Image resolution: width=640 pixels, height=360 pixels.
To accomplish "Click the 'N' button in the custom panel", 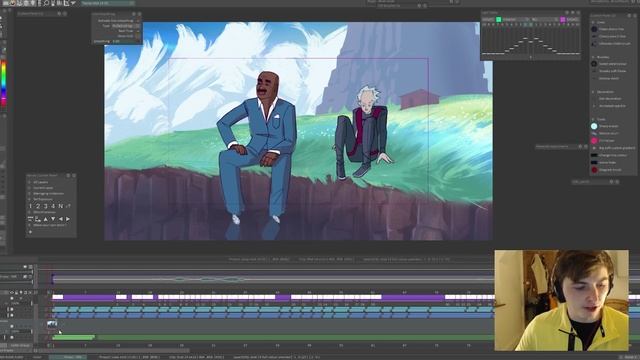I will pos(61,206).
